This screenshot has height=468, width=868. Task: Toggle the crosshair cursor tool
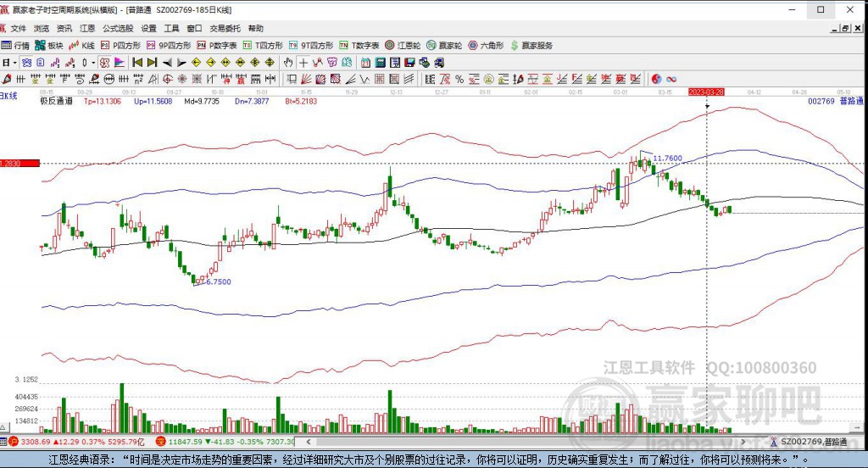(x=303, y=63)
